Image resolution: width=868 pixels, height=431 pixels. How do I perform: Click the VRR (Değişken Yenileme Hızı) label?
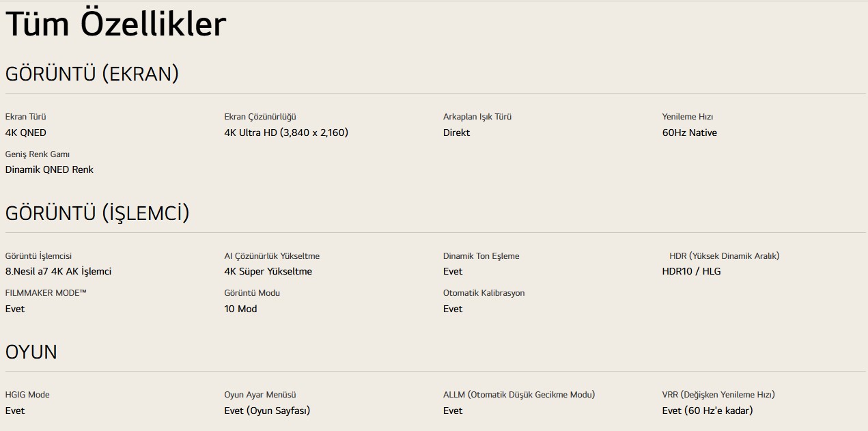click(x=718, y=395)
